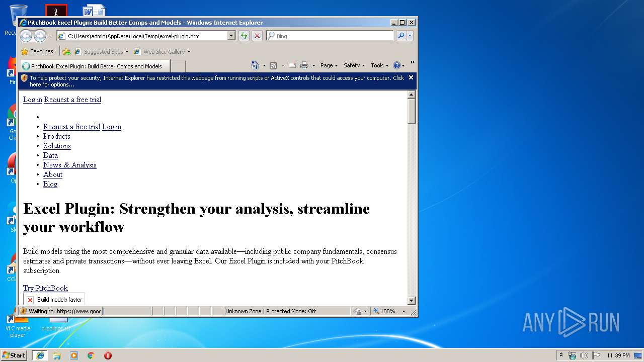The width and height of the screenshot is (644, 362).
Task: Open the News & Analysis link
Action: pyautogui.click(x=70, y=165)
